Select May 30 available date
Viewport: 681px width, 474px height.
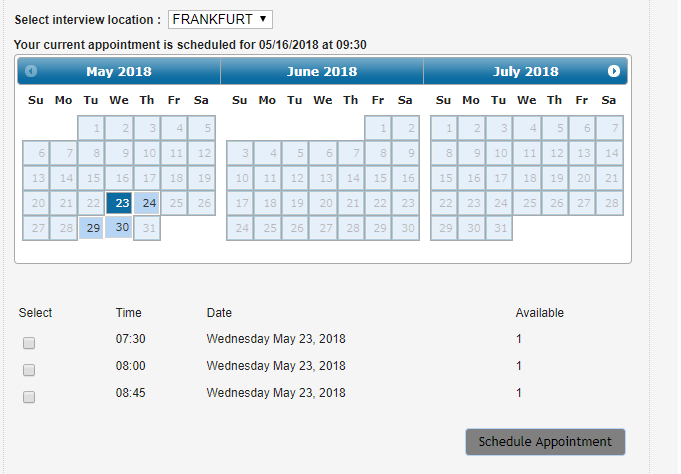click(x=119, y=228)
